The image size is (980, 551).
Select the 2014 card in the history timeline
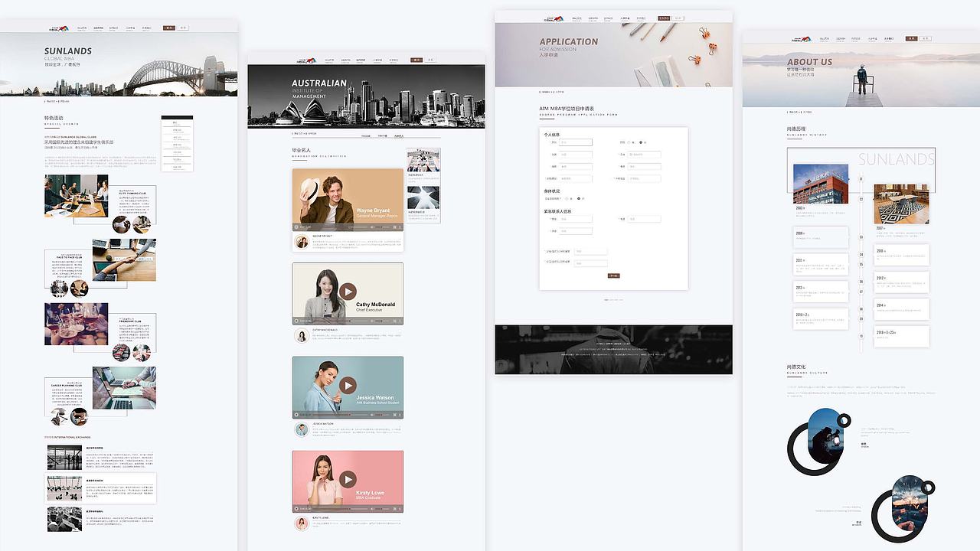click(901, 309)
